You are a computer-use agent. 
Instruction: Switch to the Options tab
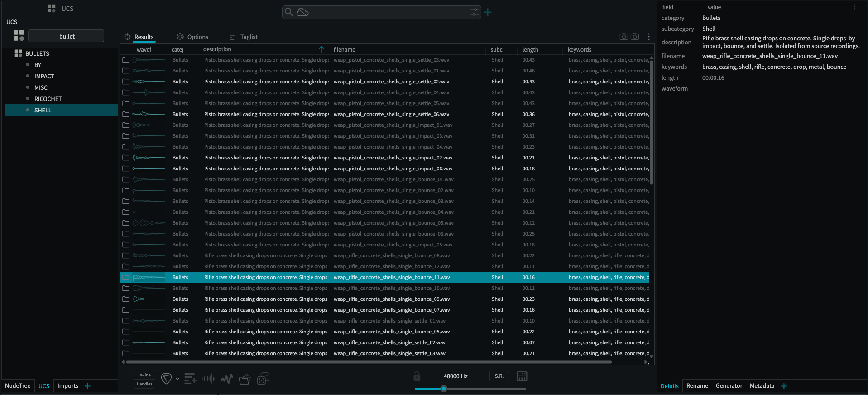pos(198,37)
